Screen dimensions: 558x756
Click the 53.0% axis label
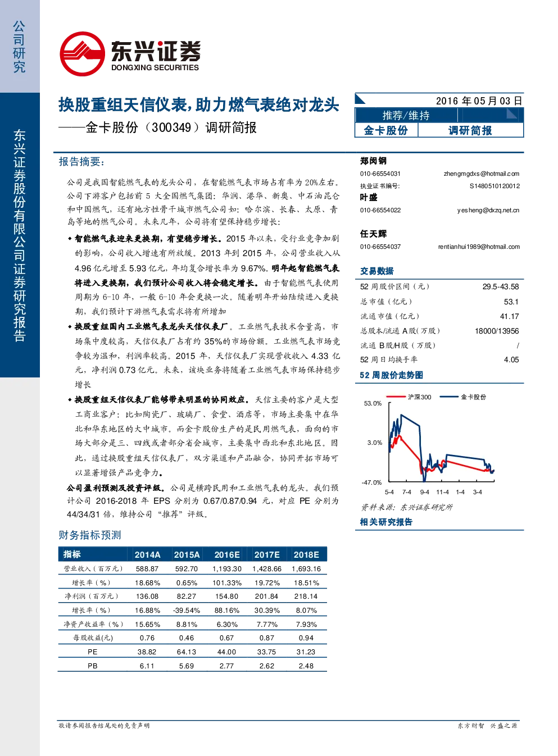[x=373, y=403]
